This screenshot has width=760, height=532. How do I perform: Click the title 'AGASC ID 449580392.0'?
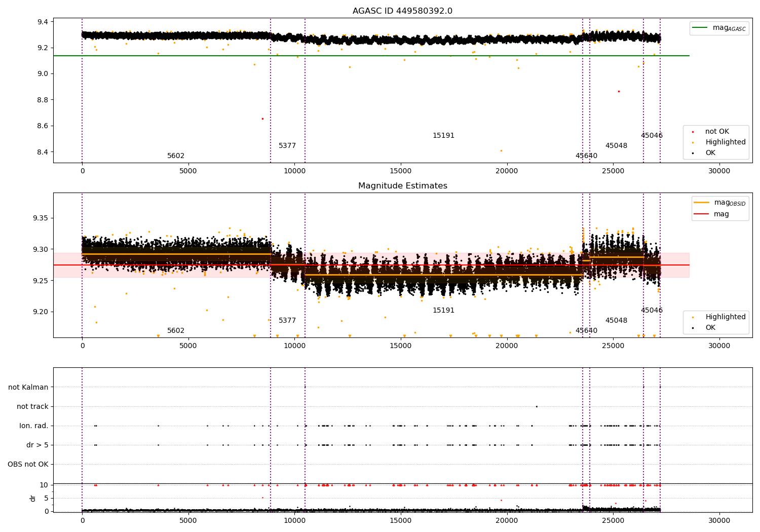point(402,11)
